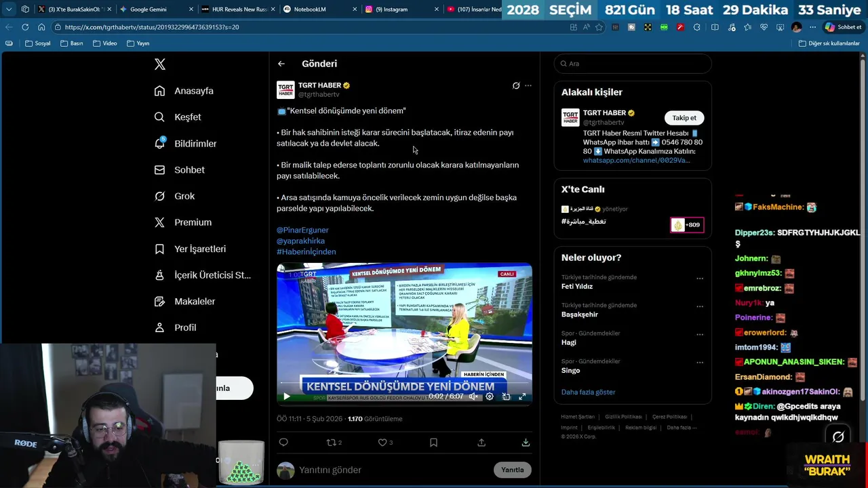Open the Başakşehir trending topic
Screen dimensions: 868x488
coord(580,314)
